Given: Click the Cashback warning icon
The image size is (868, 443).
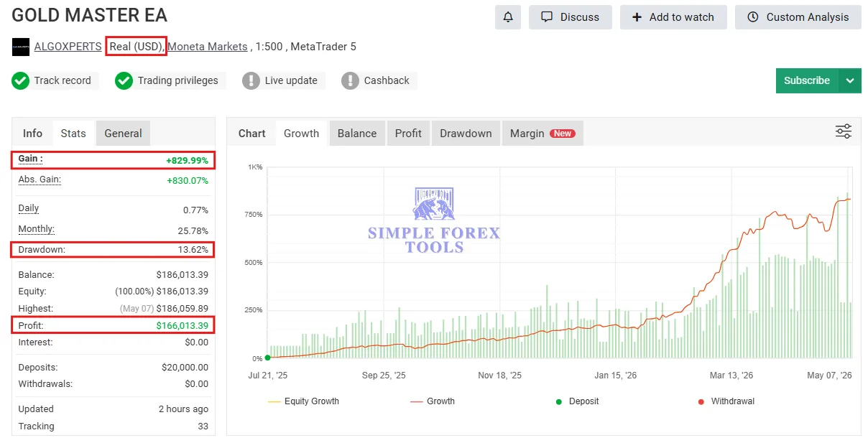Looking at the screenshot, I should 350,80.
